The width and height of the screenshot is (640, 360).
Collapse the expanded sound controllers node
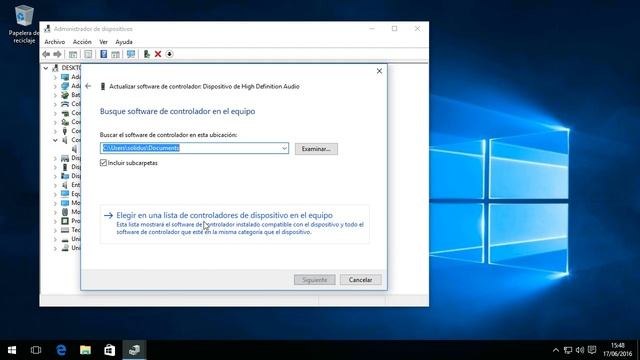(55, 140)
